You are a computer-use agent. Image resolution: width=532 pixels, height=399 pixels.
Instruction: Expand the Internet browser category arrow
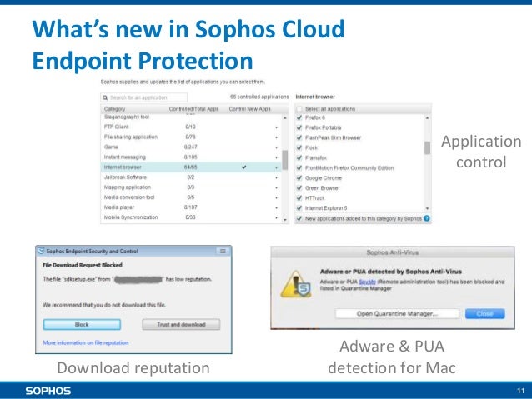pos(277,167)
